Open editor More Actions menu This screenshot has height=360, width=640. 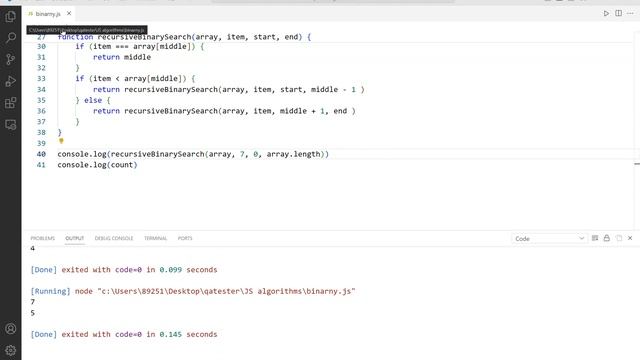tap(631, 13)
